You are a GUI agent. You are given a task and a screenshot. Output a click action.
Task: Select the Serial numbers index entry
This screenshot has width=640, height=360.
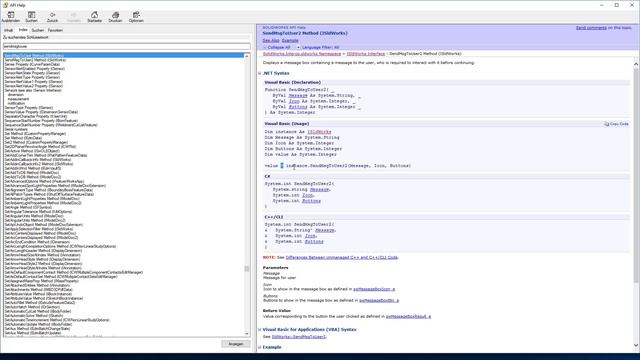16,129
